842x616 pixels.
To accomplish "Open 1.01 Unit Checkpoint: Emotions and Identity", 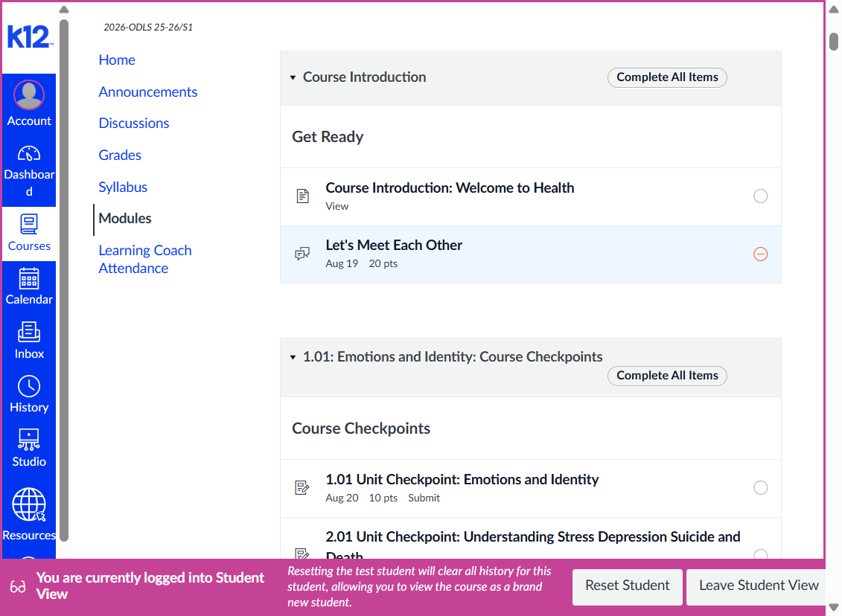I will pos(462,479).
